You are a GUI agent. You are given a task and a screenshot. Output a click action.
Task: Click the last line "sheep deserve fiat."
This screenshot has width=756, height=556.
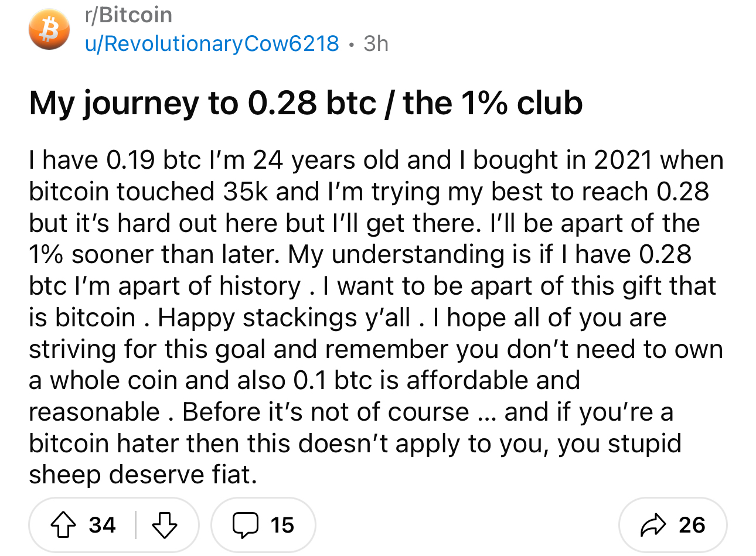(142, 475)
